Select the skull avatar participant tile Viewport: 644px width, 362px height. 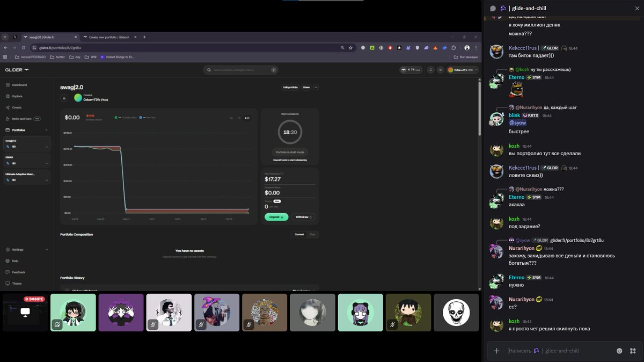click(x=456, y=313)
